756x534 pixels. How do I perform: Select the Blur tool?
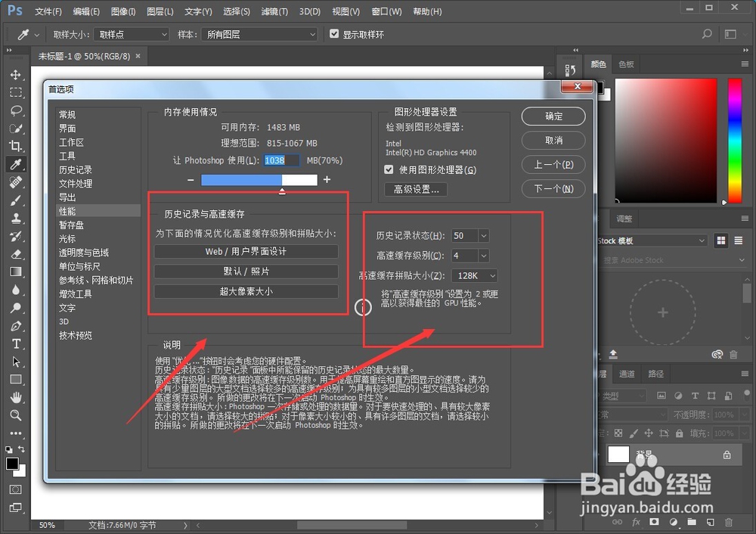[x=15, y=290]
